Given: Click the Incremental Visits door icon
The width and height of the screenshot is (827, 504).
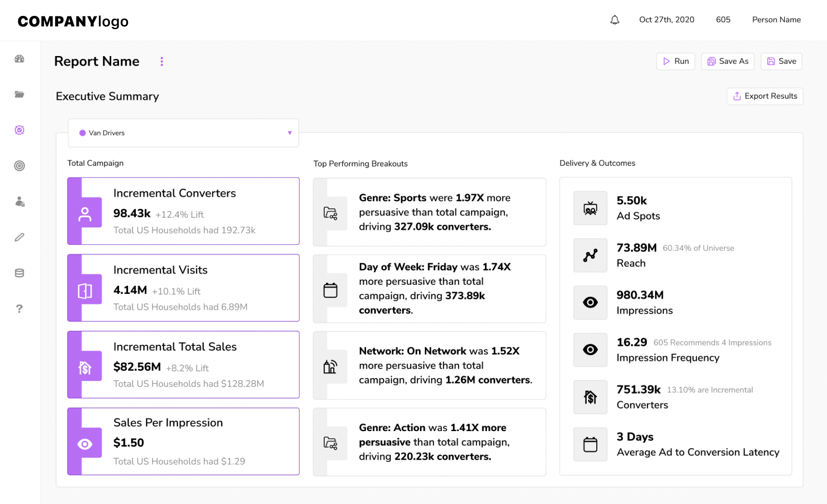Looking at the screenshot, I should [85, 291].
